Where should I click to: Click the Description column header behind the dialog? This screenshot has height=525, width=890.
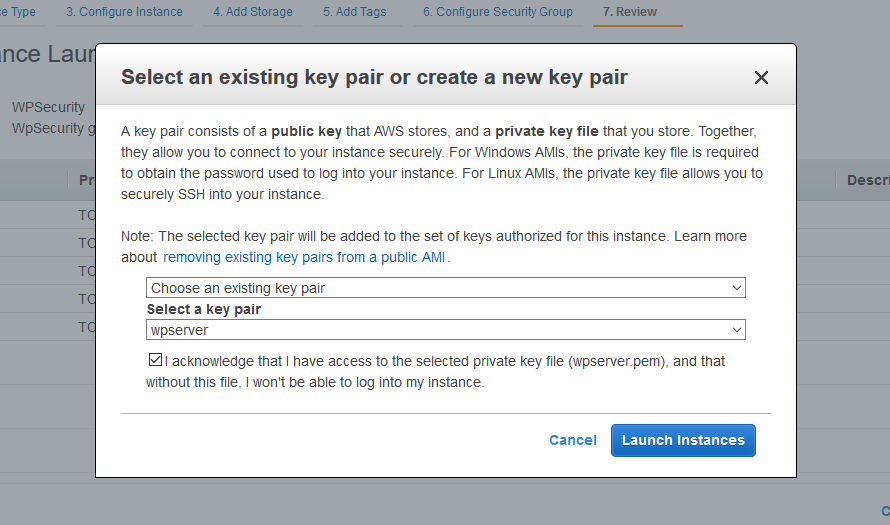[867, 181]
